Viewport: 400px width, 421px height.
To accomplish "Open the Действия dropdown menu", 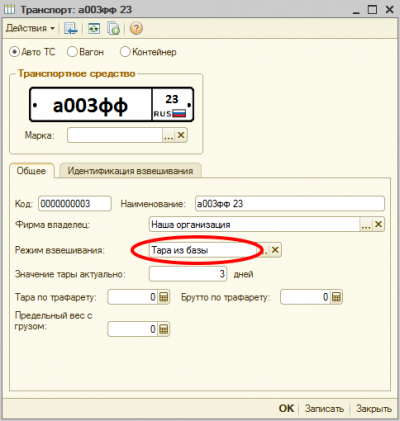I will coord(30,28).
